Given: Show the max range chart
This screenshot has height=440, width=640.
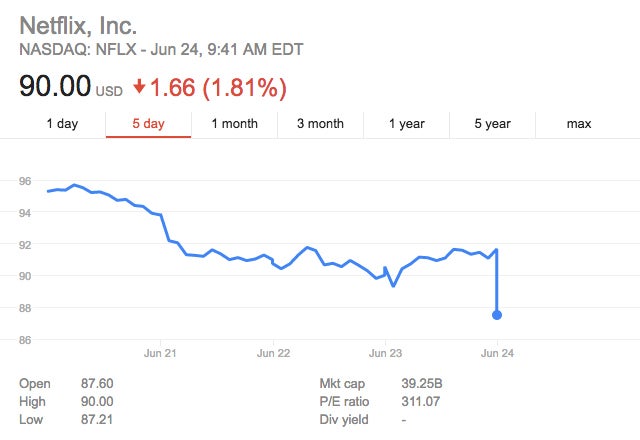Looking at the screenshot, I should coord(578,124).
